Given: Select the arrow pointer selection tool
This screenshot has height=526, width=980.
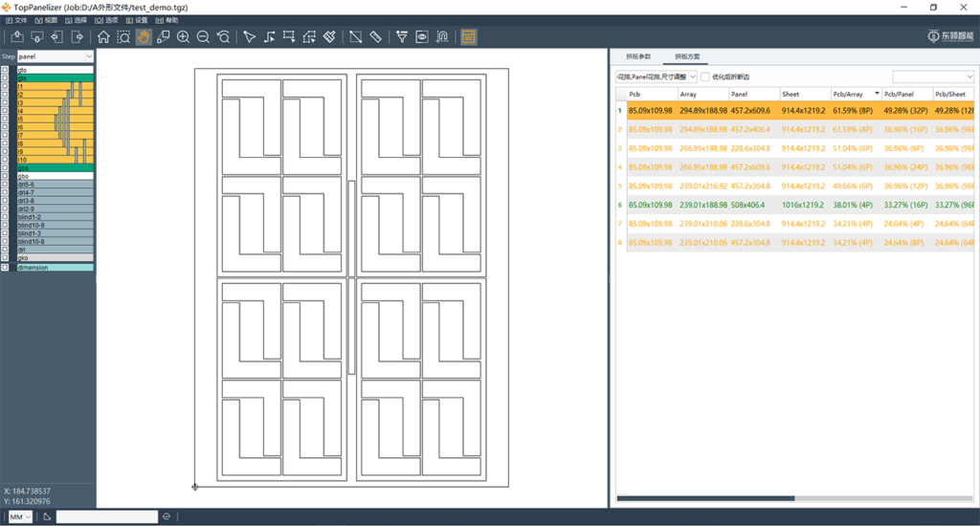Looking at the screenshot, I should [250, 37].
